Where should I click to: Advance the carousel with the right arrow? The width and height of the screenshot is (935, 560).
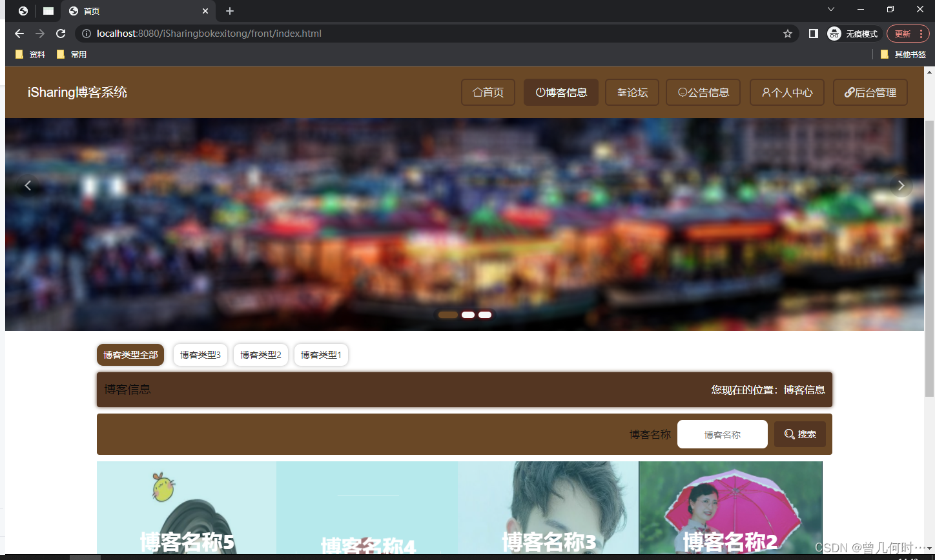tap(901, 185)
